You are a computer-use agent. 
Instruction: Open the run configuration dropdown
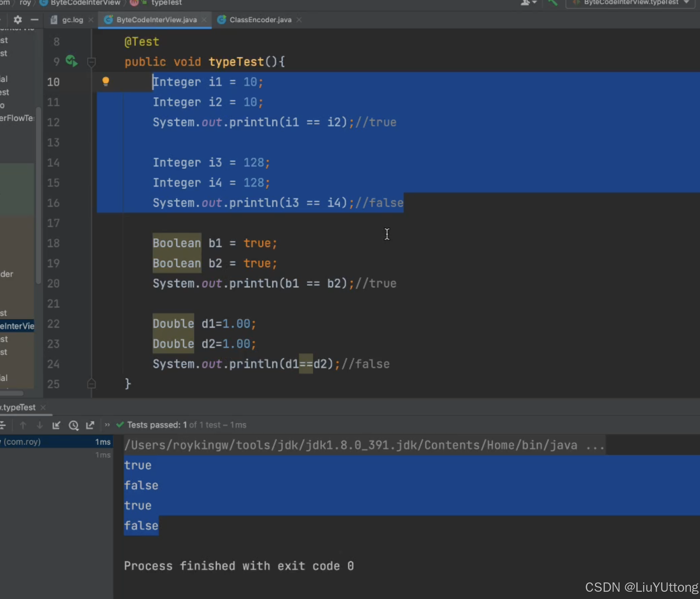coord(630,3)
